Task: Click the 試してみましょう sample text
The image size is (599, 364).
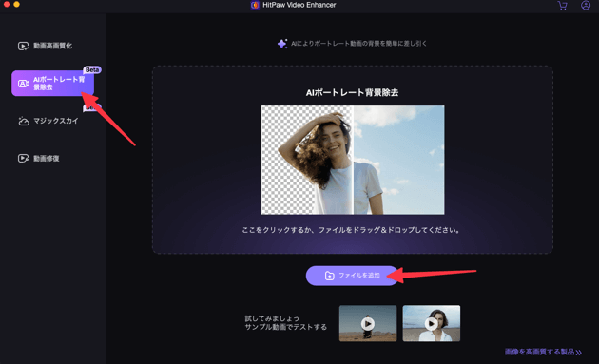Action: coord(272,318)
